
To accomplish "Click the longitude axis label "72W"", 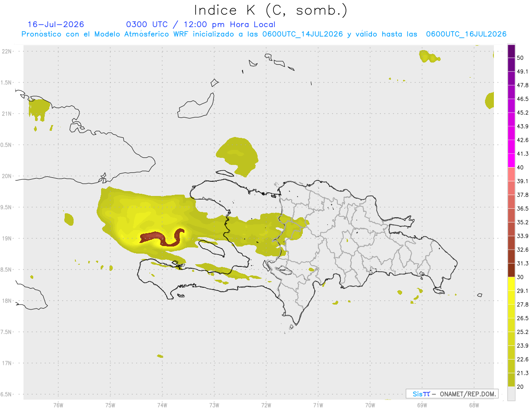I will pyautogui.click(x=266, y=405).
